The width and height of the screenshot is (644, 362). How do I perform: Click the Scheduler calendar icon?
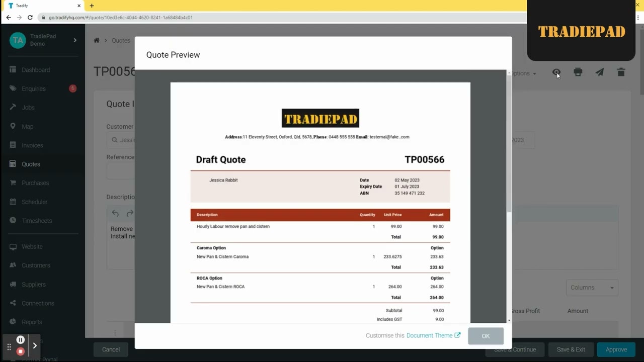[13, 202]
